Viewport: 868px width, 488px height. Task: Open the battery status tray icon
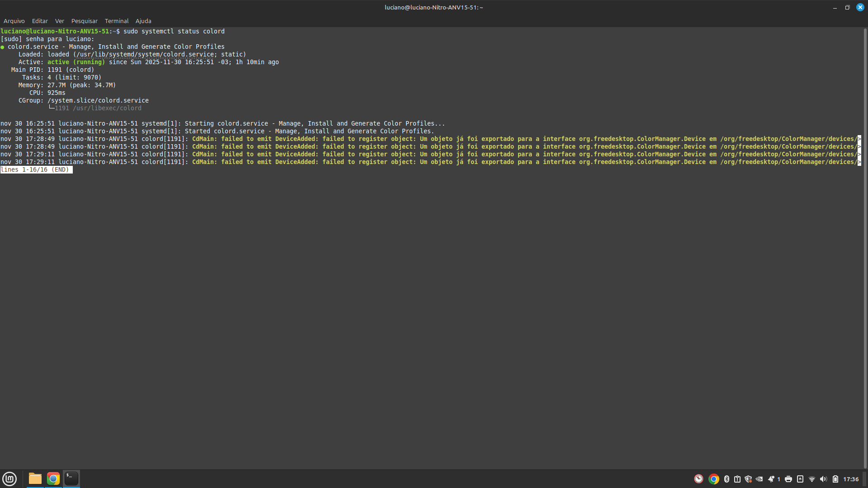click(x=835, y=479)
